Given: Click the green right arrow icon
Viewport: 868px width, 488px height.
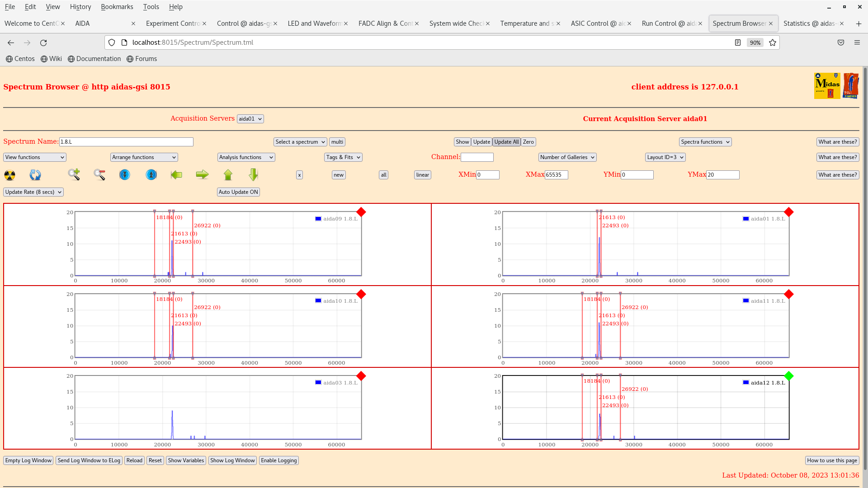Looking at the screenshot, I should click(x=202, y=175).
